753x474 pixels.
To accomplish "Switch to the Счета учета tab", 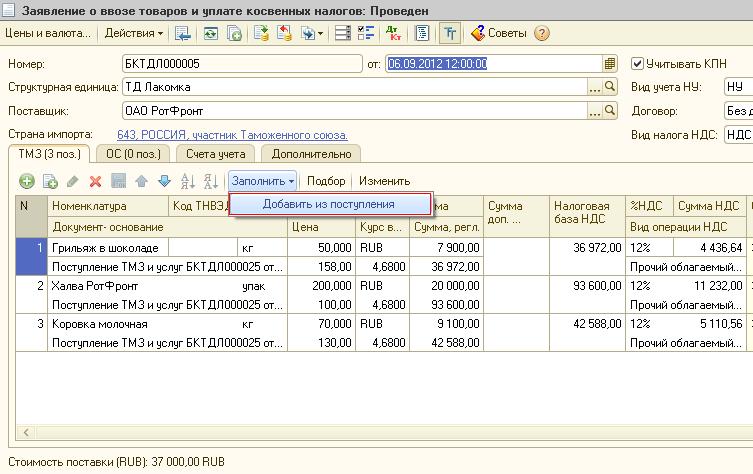I will click(x=216, y=154).
